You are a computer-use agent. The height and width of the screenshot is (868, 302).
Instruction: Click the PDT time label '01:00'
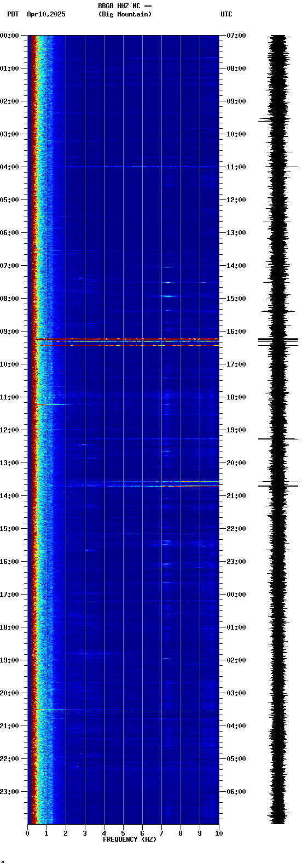tap(9, 68)
